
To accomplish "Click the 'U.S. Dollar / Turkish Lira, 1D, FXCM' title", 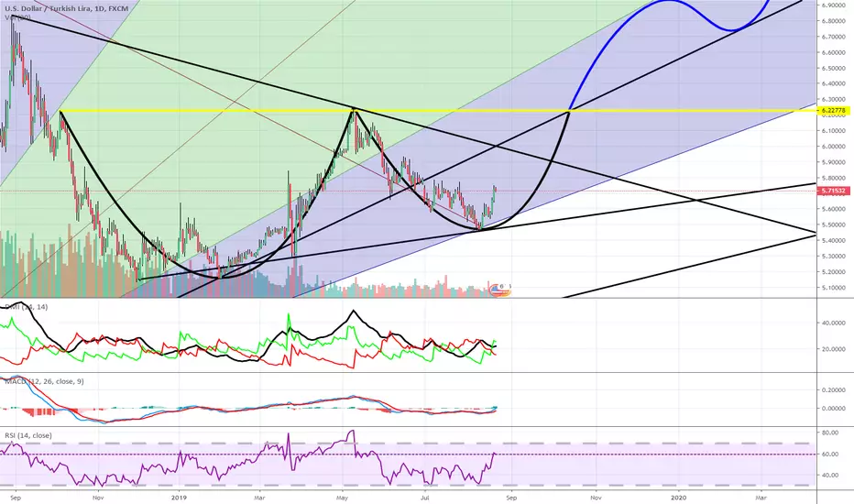I will tap(67, 9).
